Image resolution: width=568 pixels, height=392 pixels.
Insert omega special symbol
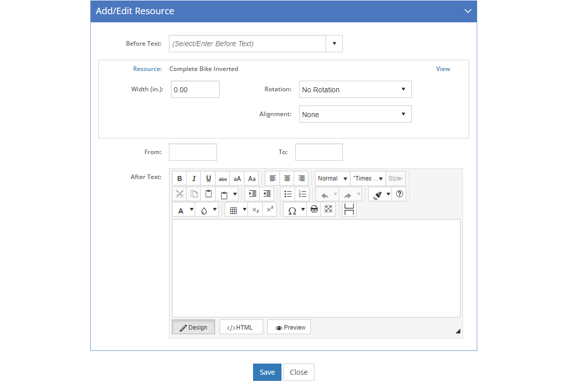pos(292,210)
